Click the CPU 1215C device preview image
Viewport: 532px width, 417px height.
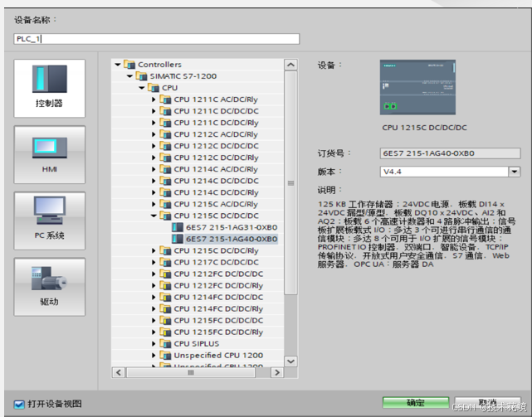[x=417, y=87]
